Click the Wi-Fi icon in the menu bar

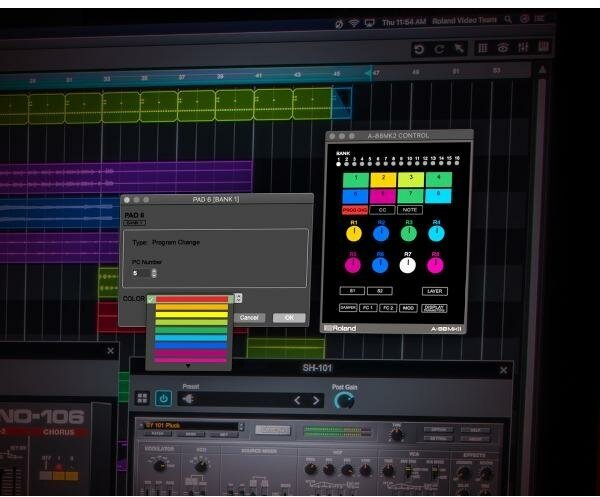click(x=354, y=23)
